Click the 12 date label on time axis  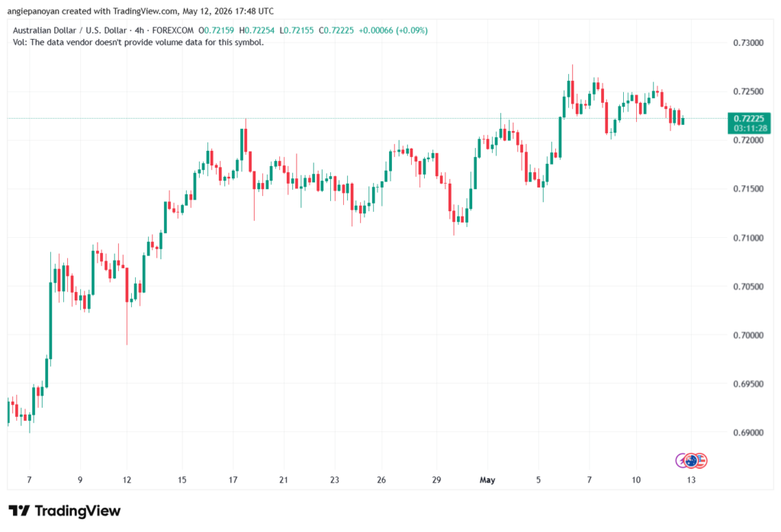[x=127, y=480]
